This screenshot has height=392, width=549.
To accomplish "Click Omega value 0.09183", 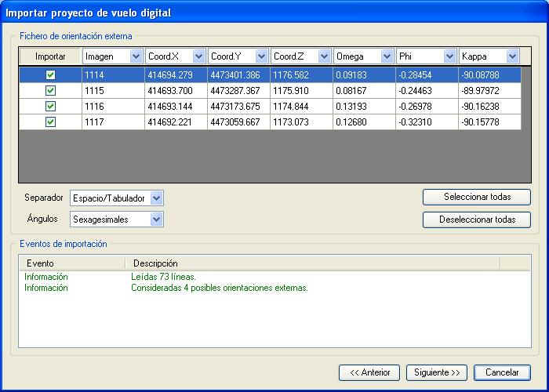I will tap(364, 75).
